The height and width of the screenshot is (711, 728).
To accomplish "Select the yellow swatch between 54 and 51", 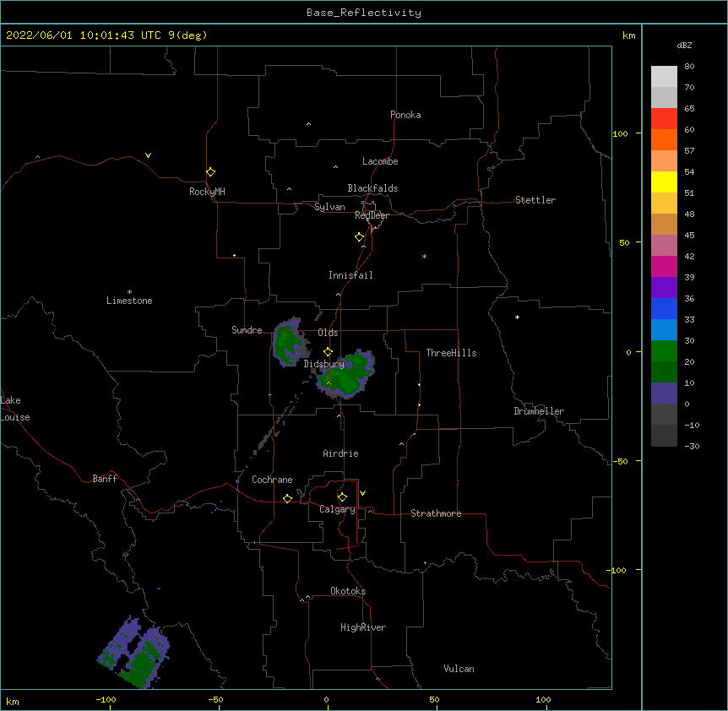I will (x=664, y=182).
